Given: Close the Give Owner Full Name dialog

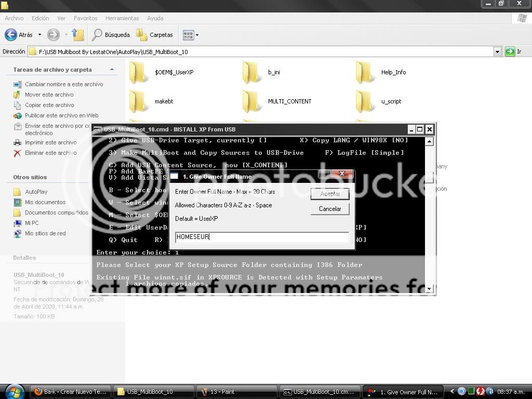Looking at the screenshot, I should 342,174.
